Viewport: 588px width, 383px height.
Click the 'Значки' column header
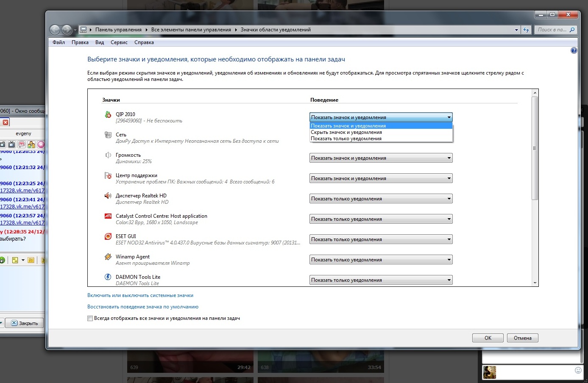(111, 100)
